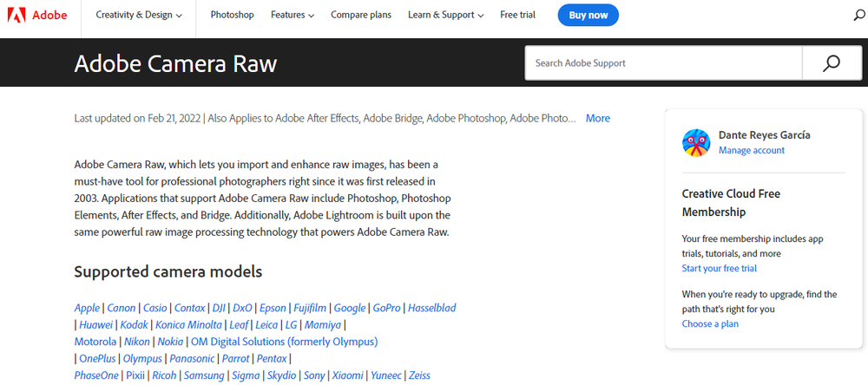
Task: Expand the Creativity & Design dropdown
Action: pyautogui.click(x=139, y=15)
